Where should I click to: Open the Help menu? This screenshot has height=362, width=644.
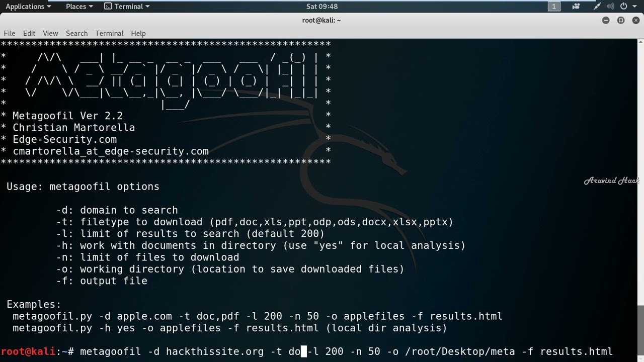point(138,33)
